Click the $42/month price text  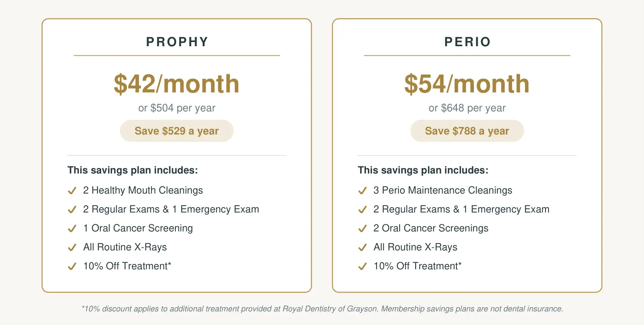[x=177, y=84]
